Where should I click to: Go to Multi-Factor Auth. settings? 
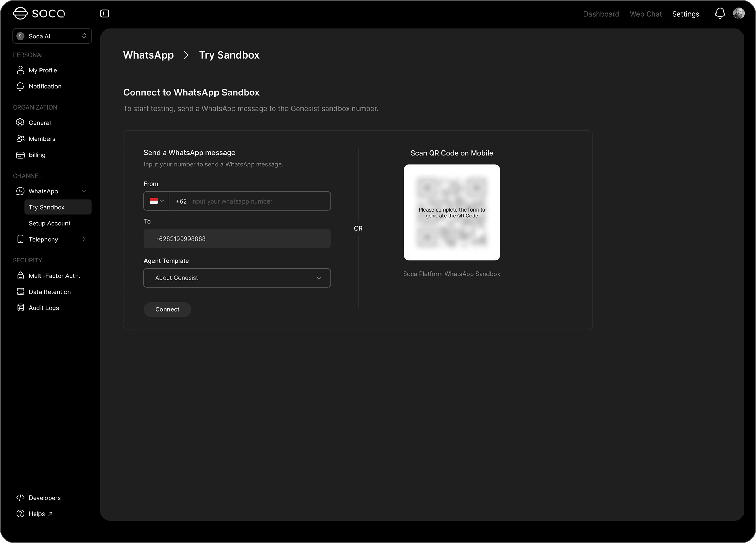(54, 276)
